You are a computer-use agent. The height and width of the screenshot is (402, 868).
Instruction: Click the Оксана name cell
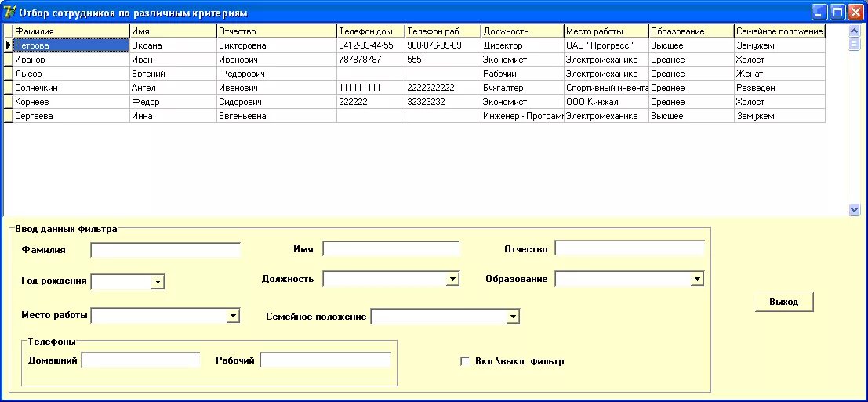coord(173,45)
